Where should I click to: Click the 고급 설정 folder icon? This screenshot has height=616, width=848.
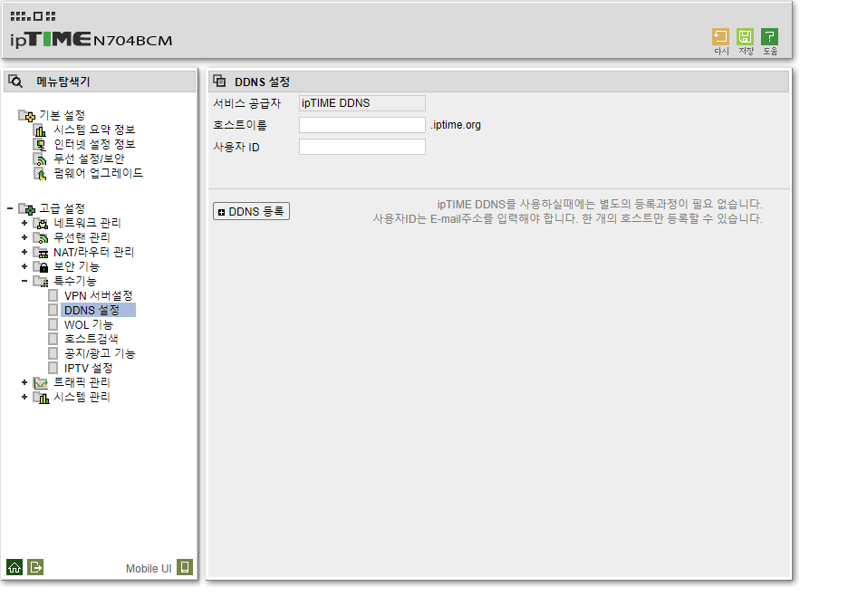pos(27,208)
